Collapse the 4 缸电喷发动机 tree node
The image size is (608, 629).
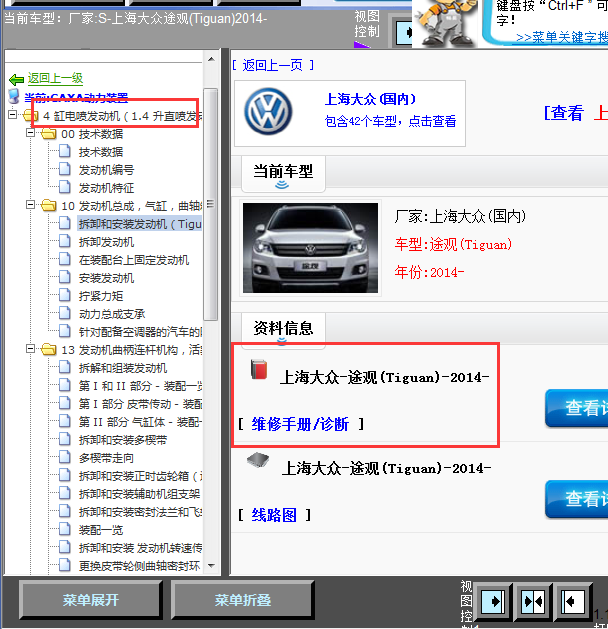click(x=12, y=115)
